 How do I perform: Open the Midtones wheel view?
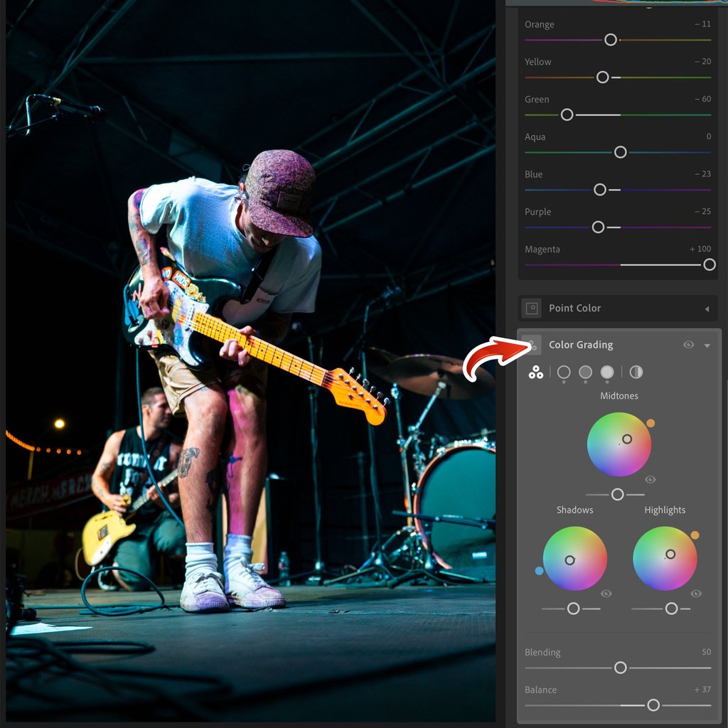[x=586, y=372]
